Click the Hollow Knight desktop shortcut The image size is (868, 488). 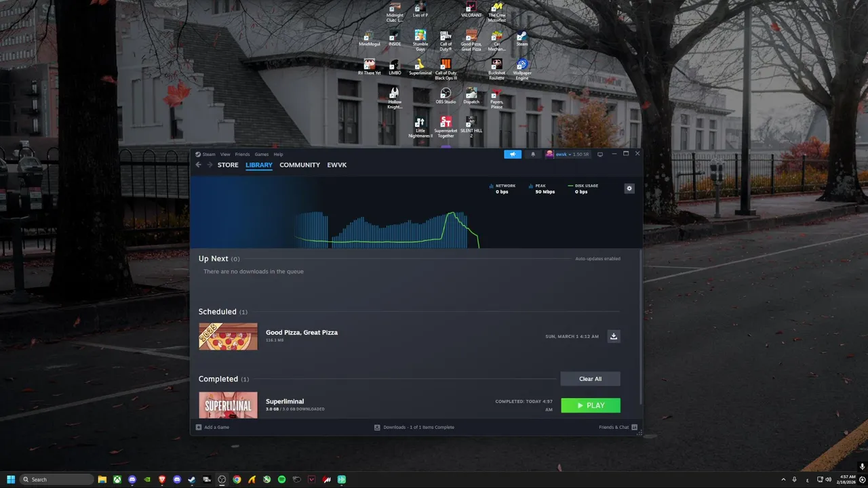(x=395, y=98)
